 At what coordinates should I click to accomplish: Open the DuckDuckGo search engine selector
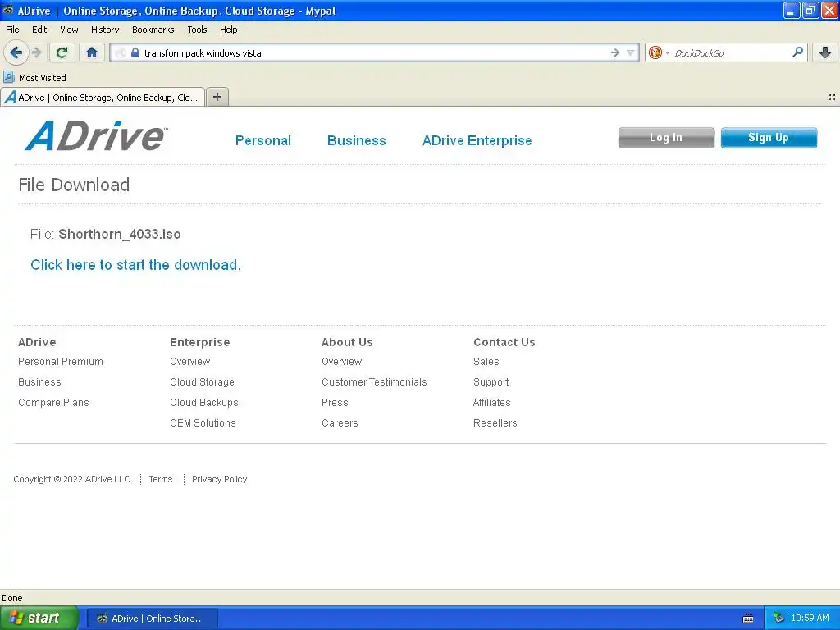coord(659,52)
